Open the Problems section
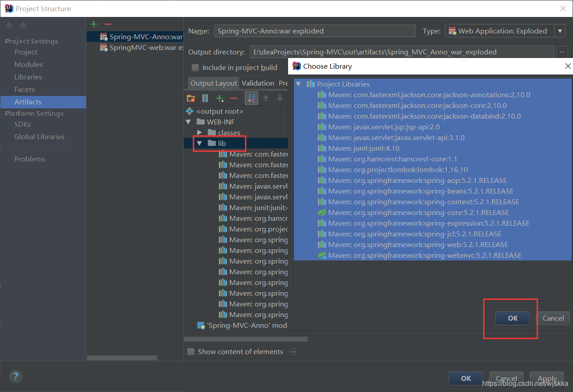Screen dimensions: 573x392 click(29, 159)
